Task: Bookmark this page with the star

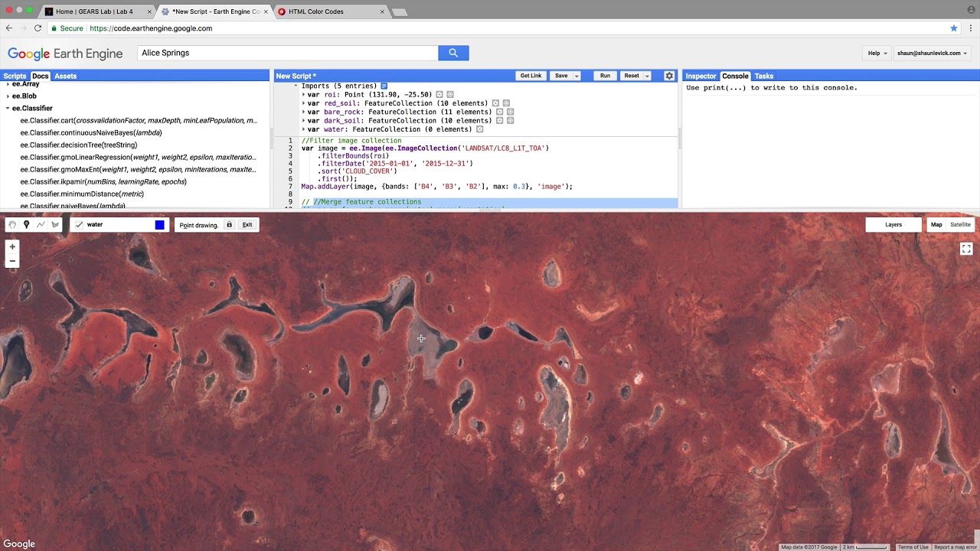Action: coord(954,28)
